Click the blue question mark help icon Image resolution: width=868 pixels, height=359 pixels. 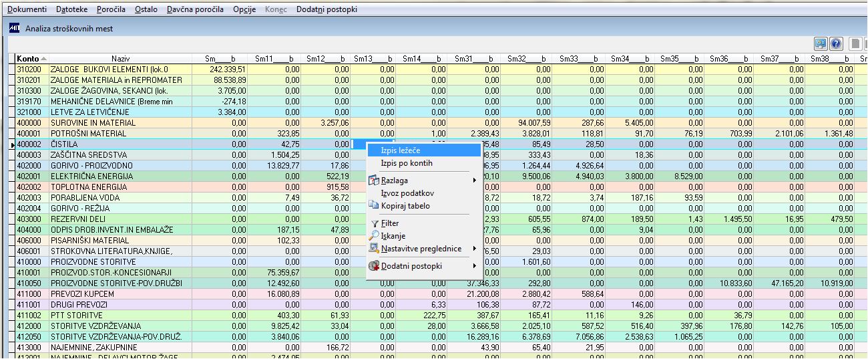(x=836, y=44)
